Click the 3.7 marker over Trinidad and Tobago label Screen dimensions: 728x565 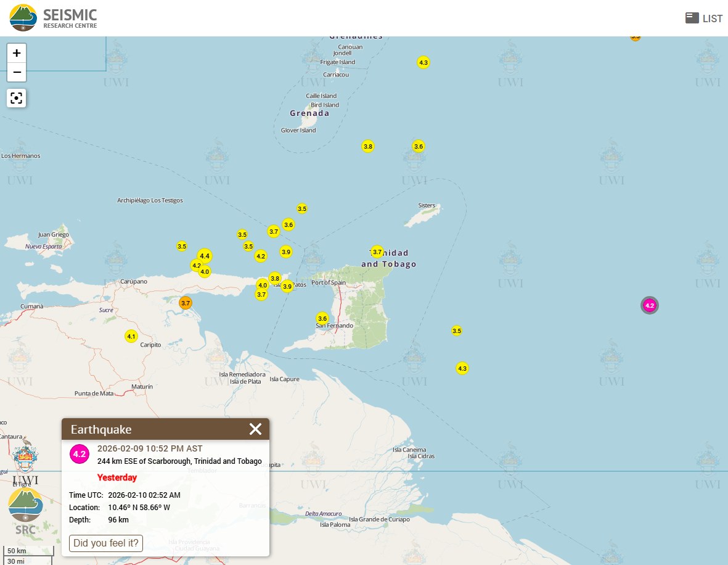click(377, 252)
